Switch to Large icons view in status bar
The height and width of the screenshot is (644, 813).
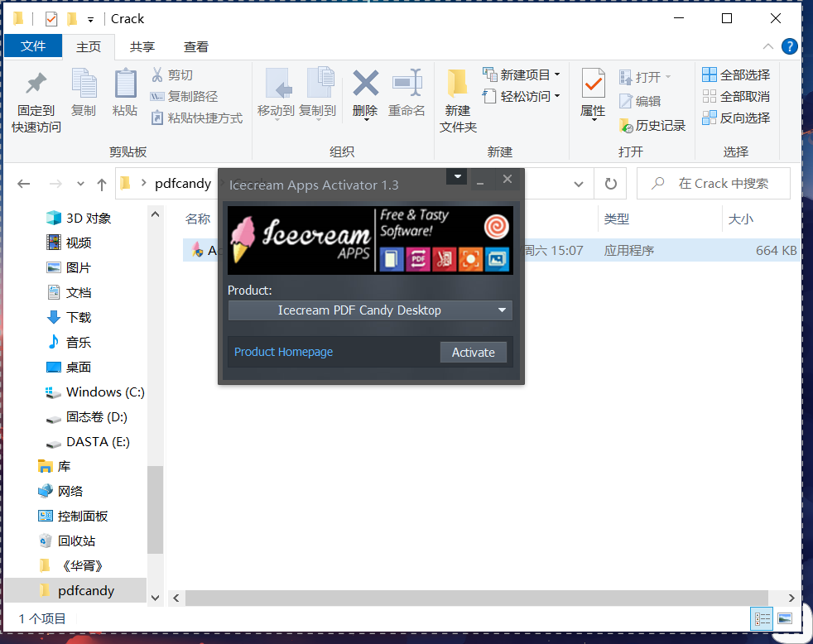[785, 618]
